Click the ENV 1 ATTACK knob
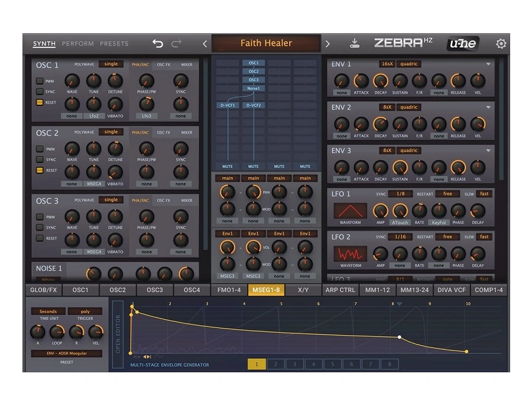Viewport: 532px width, 406px height. point(361,81)
